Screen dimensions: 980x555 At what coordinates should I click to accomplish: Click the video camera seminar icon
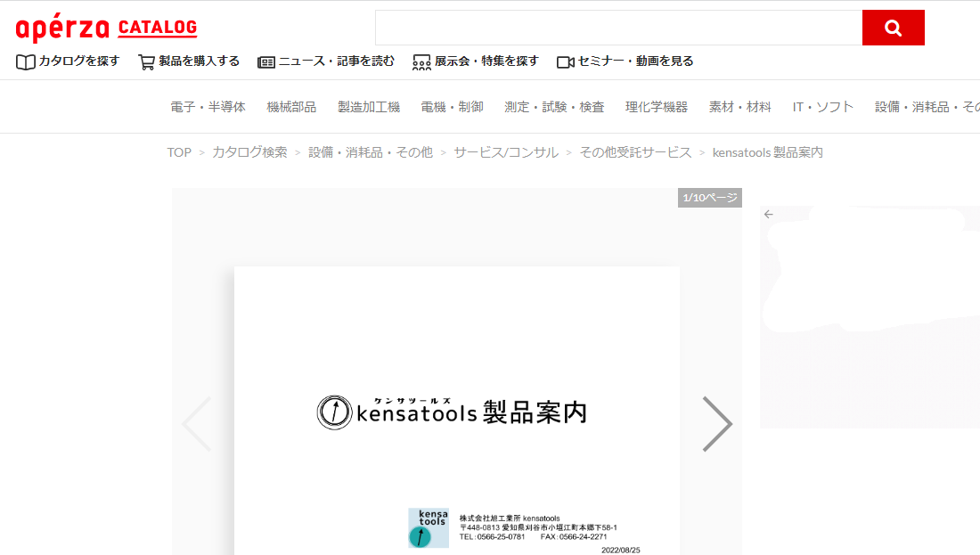565,61
